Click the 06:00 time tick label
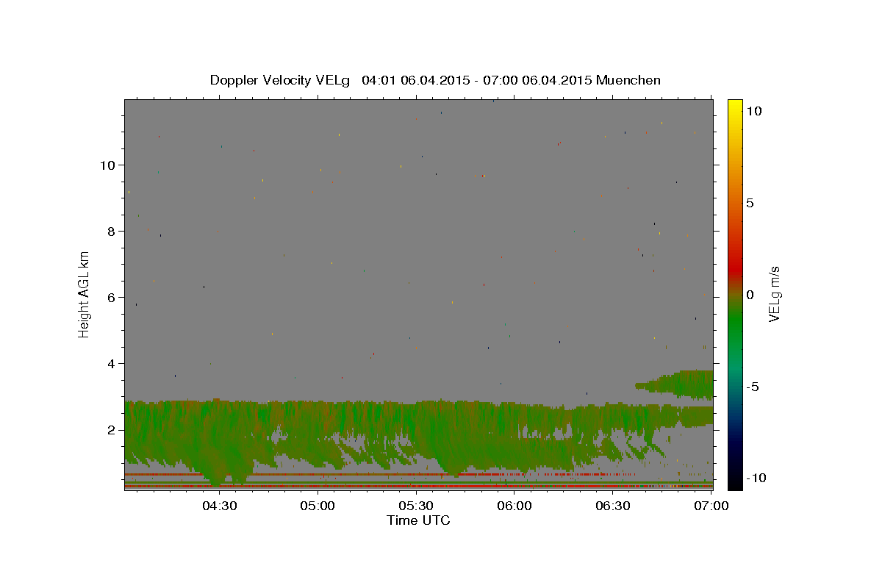Screen dimensions: 882x588 point(514,506)
